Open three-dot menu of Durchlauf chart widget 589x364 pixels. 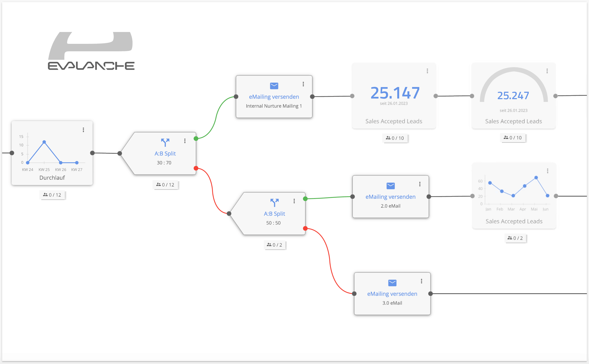(83, 130)
